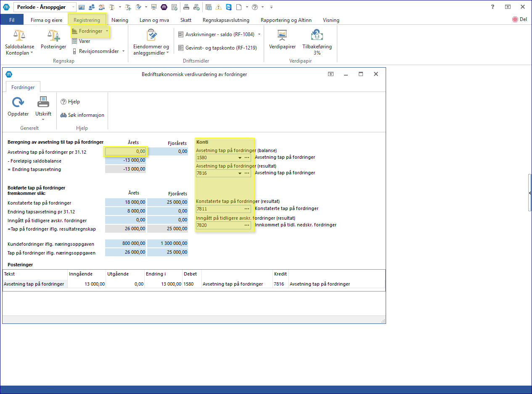Image resolution: width=532 pixels, height=394 pixels.
Task: Switch to the Lønn og mva tab
Action: (155, 20)
